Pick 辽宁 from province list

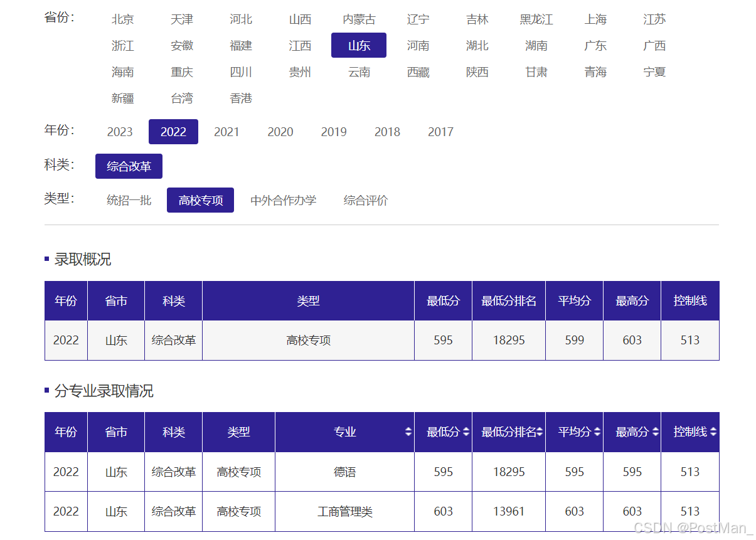click(418, 19)
